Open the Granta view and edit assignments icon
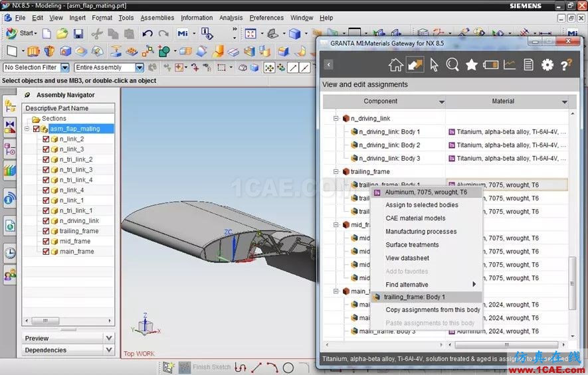588x375 pixels. pos(415,65)
